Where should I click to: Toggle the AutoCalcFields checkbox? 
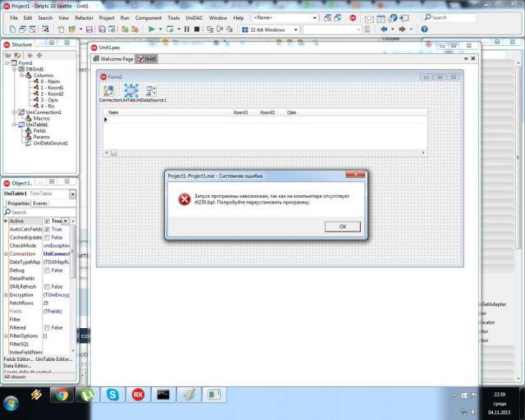click(x=48, y=230)
